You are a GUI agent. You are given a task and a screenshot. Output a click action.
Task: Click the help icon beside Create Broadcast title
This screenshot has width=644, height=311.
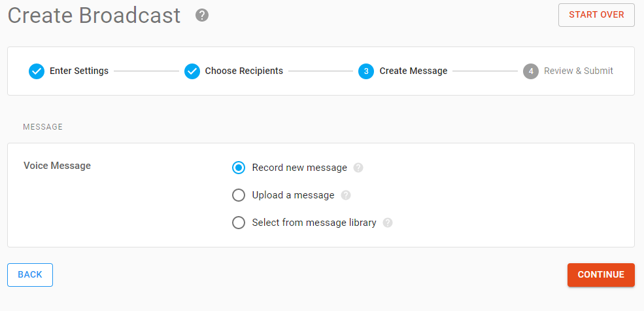201,16
